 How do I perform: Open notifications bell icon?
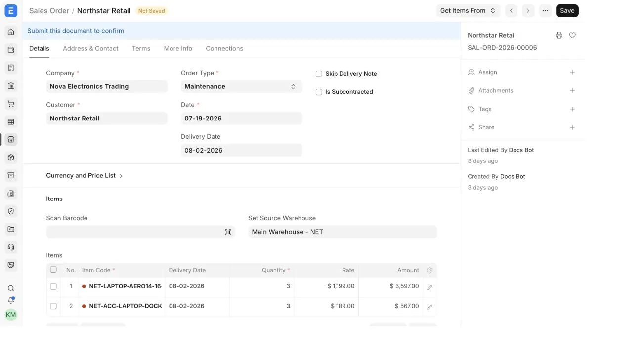click(x=11, y=300)
